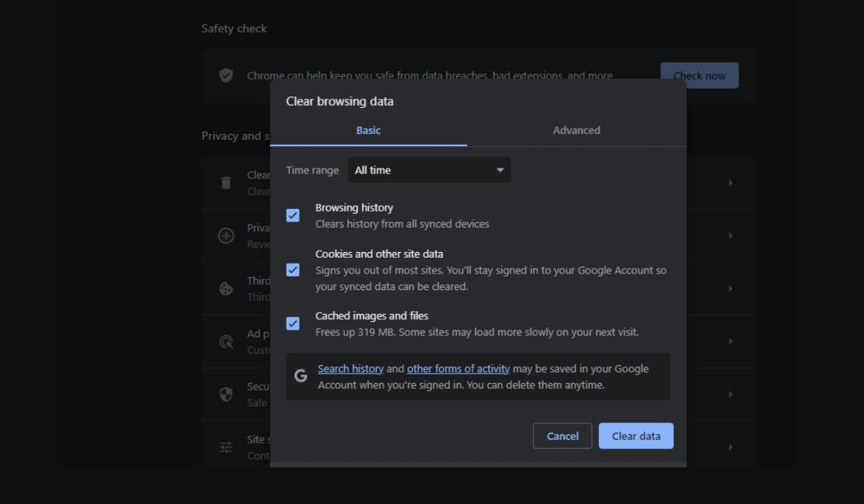Uncheck the Browsing history checkbox
Image resolution: width=864 pixels, height=504 pixels.
point(292,215)
